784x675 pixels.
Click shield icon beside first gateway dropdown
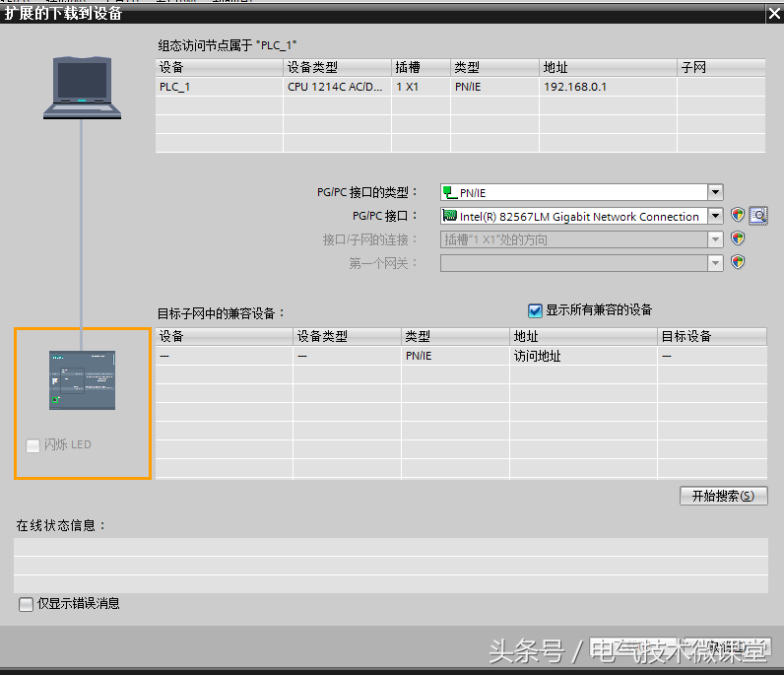coord(738,262)
